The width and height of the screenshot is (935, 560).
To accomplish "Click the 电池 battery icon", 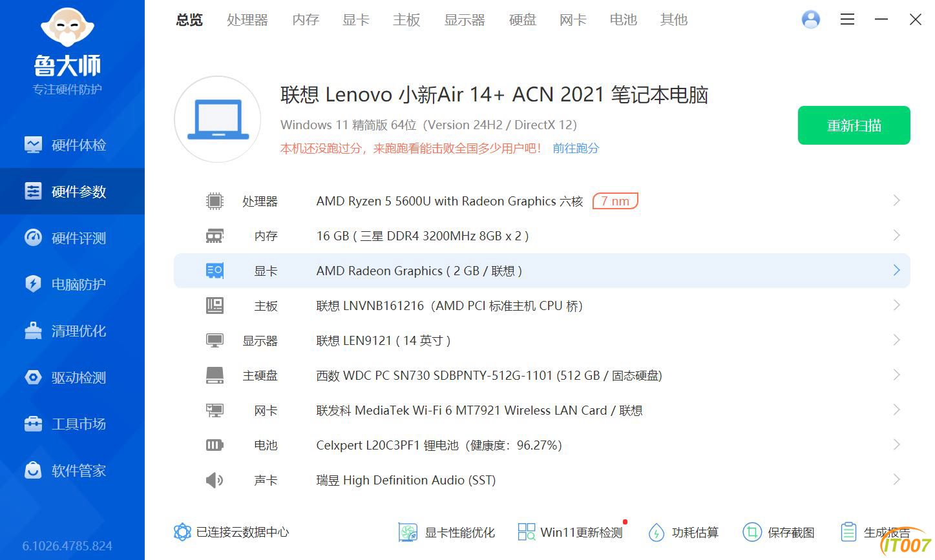I will coord(215,445).
